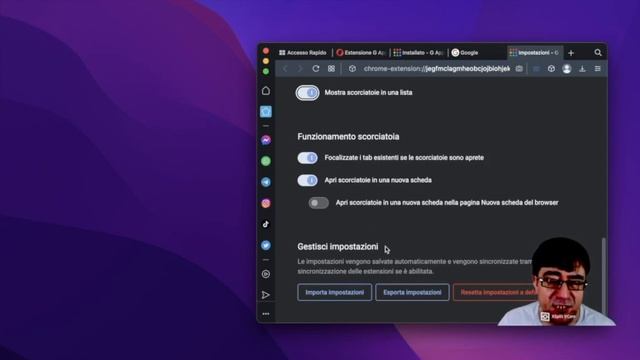640x360 pixels.
Task: Open Messenger from the sidebar
Action: 266,140
